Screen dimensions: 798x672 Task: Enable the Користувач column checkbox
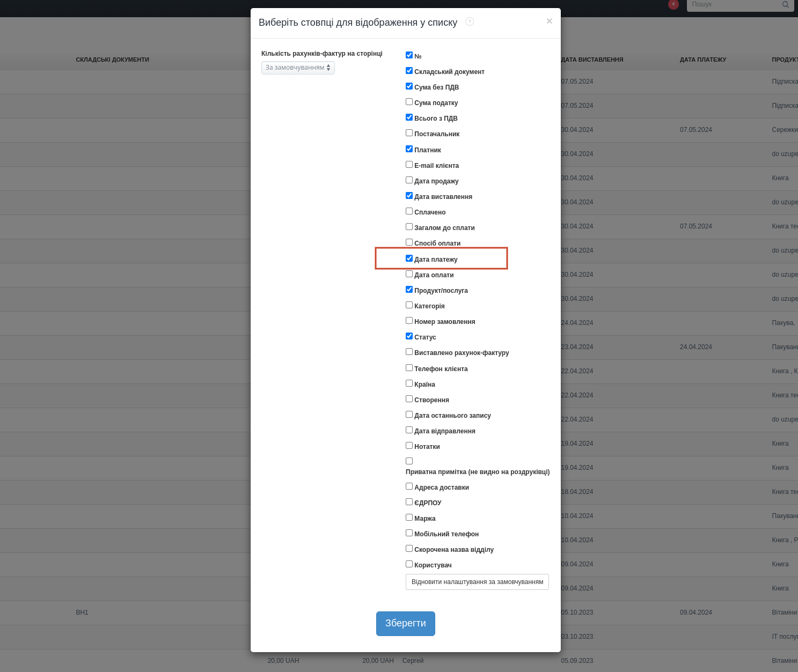point(409,564)
